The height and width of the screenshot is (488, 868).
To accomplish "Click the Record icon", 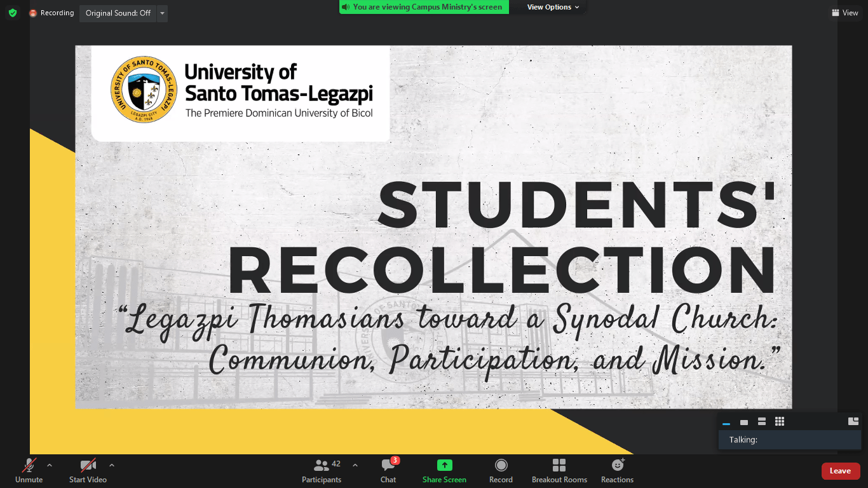I will [501, 470].
